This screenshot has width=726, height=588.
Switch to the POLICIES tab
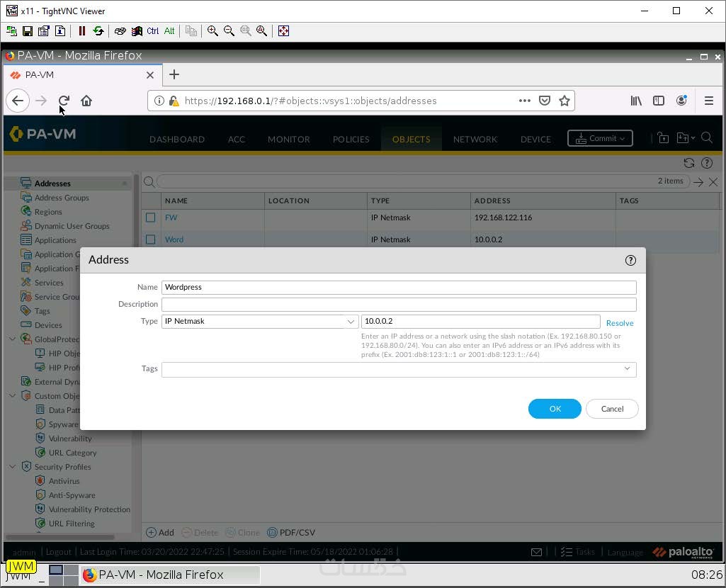point(351,140)
